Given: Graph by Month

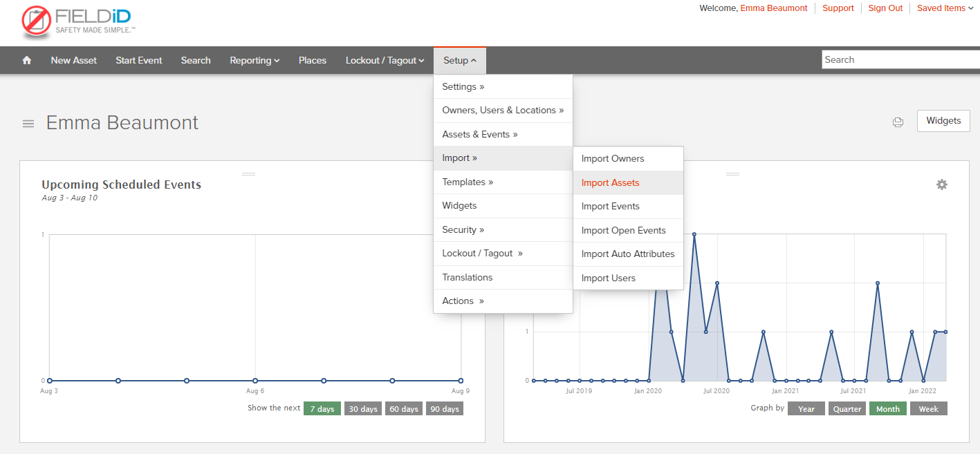Looking at the screenshot, I should point(888,409).
